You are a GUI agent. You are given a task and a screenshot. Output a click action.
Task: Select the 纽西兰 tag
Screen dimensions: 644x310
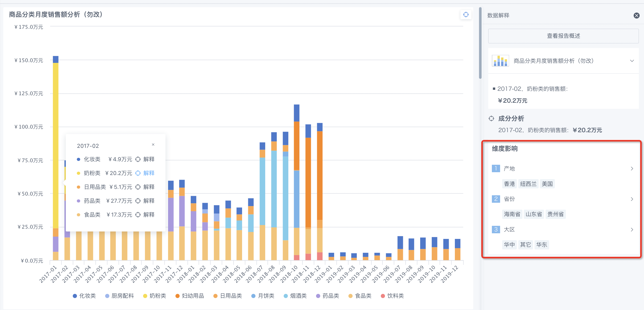[x=528, y=184]
